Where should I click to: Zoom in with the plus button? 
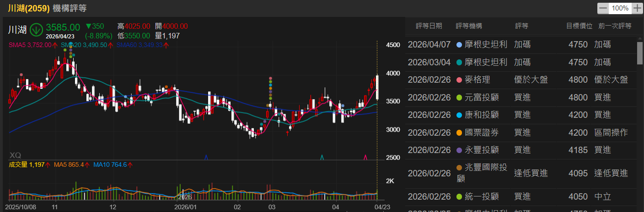point(637,8)
